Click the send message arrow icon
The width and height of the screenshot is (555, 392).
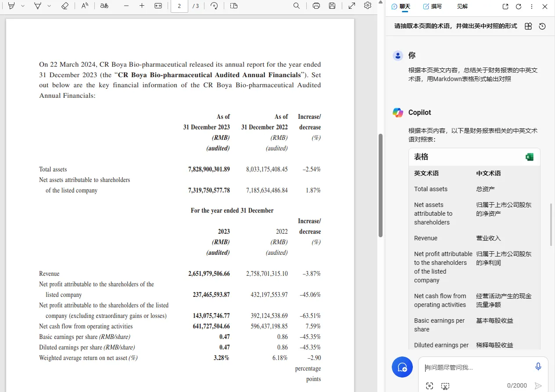pos(538,386)
